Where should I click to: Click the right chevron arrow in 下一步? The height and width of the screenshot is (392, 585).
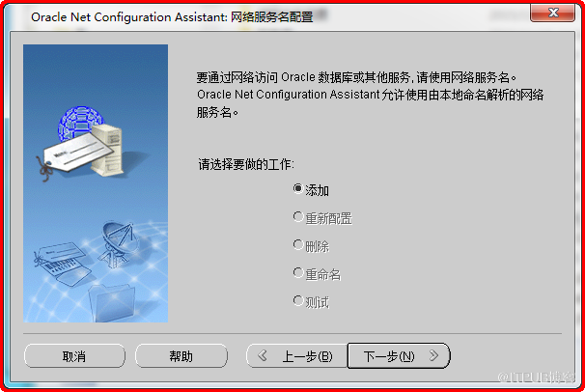433,356
